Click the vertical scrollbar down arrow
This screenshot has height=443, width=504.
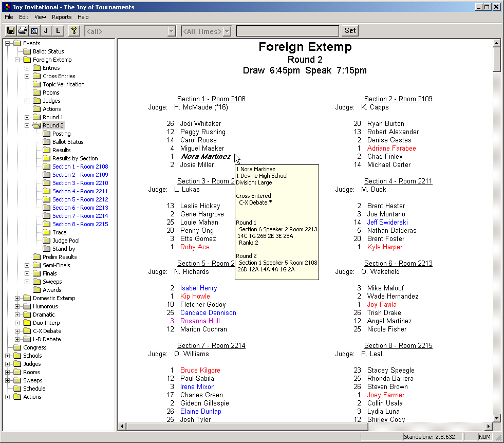(496, 418)
